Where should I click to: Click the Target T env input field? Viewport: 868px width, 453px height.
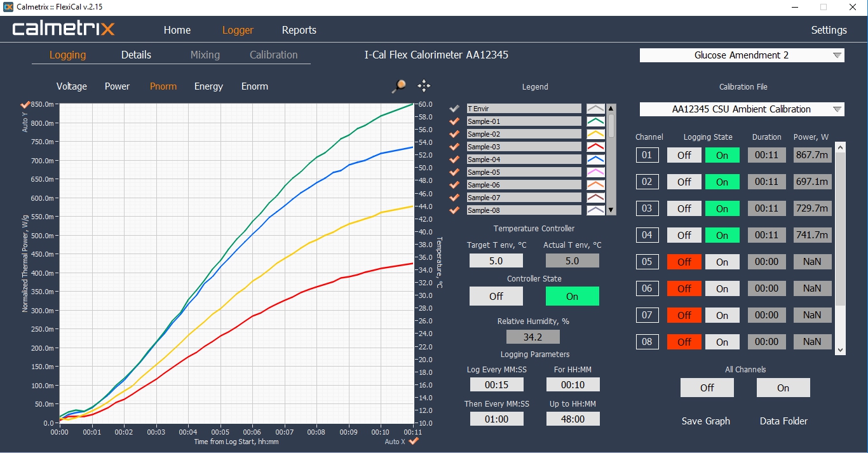tap(496, 260)
